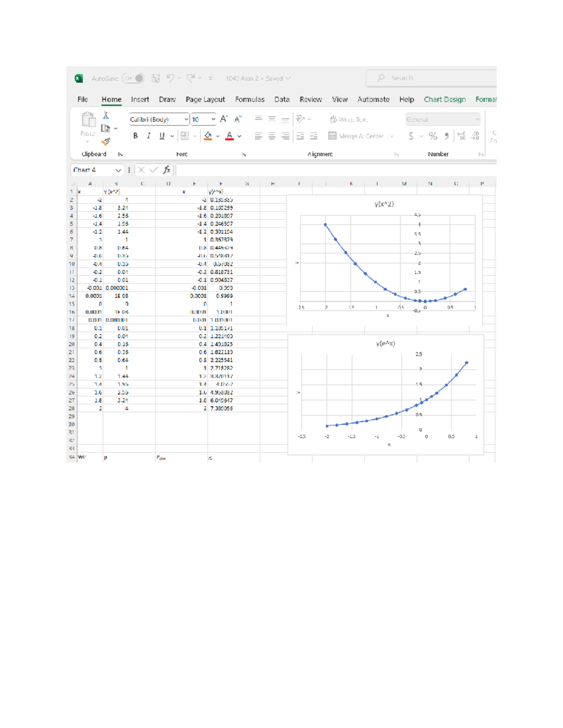Click the Insert Function fx icon
The height and width of the screenshot is (728, 563).
[x=167, y=170]
